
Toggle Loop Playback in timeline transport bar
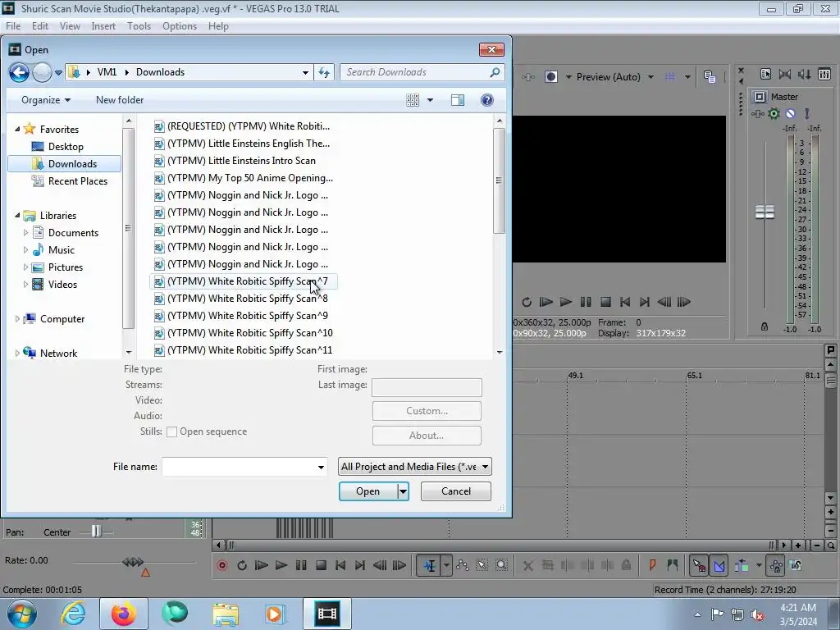[x=242, y=565]
